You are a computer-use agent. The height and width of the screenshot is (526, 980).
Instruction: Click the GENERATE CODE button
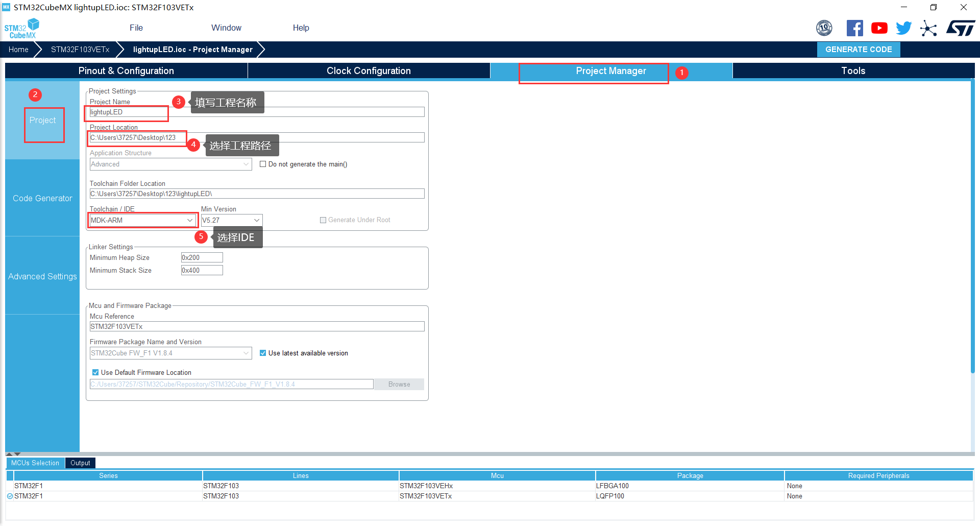point(859,50)
